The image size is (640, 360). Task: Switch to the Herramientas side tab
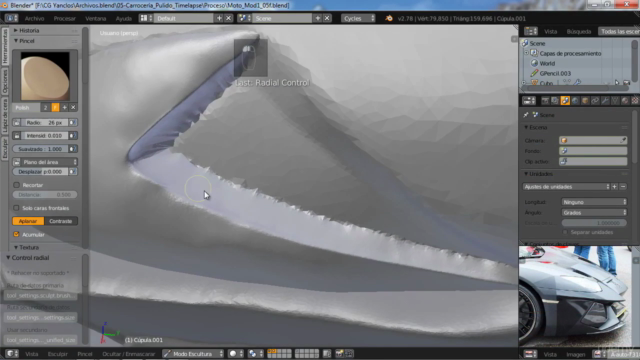[4, 47]
